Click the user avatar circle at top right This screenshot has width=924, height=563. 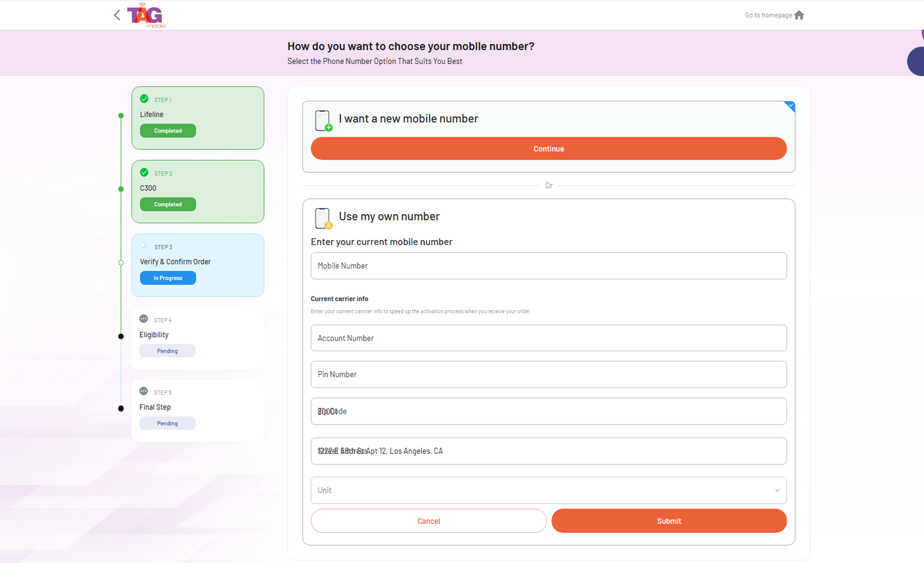pos(920,61)
